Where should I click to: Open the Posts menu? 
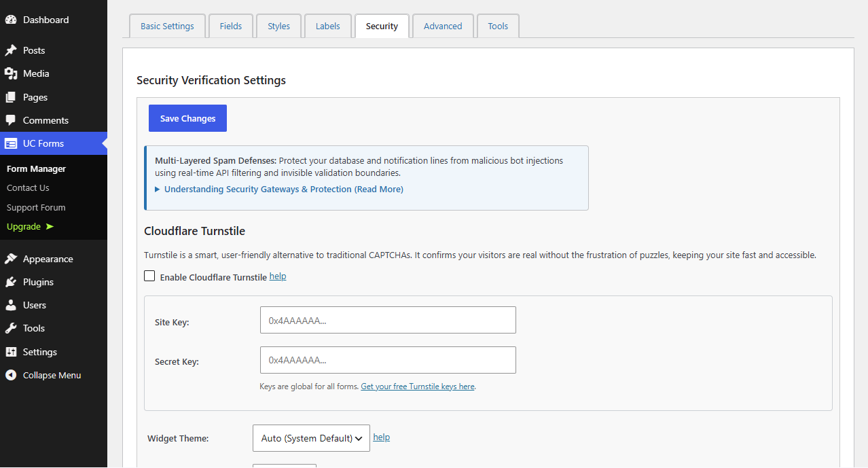pyautogui.click(x=54, y=50)
